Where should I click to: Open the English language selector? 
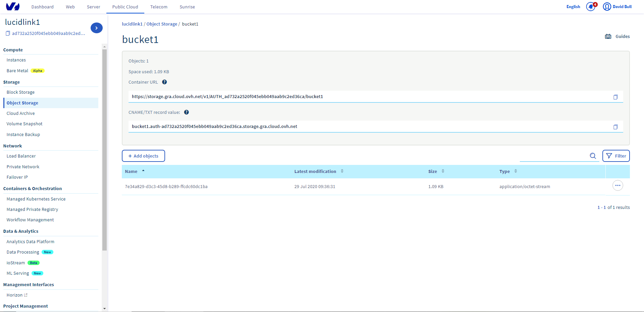(x=573, y=7)
